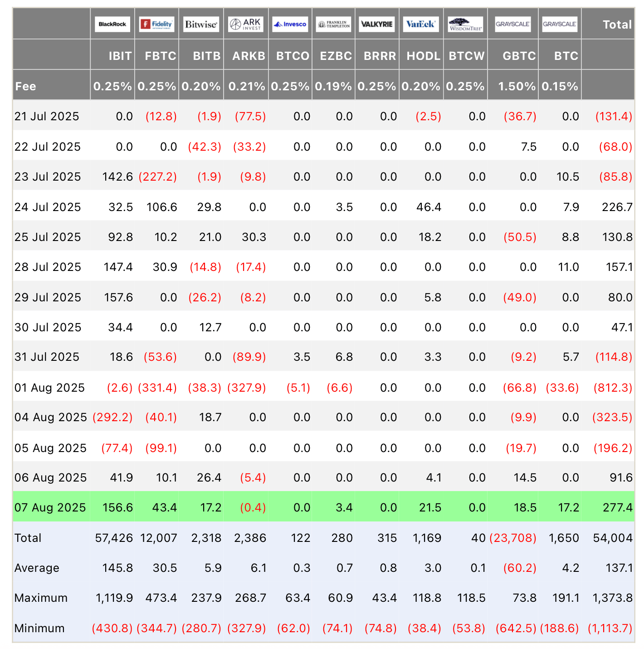Click the 156.6 IBIT value on 07 Aug
Image resolution: width=644 pixels, height=649 pixels.
[118, 507]
